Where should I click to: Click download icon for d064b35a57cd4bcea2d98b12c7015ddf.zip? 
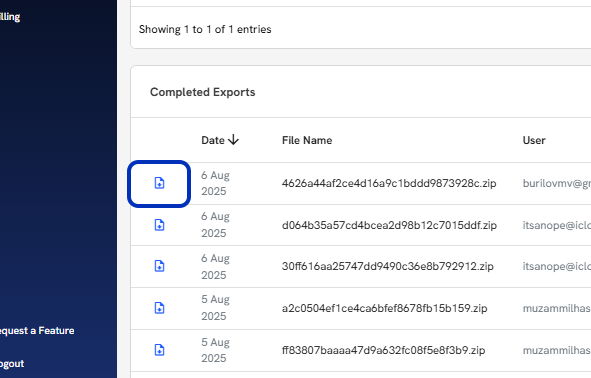pos(159,225)
